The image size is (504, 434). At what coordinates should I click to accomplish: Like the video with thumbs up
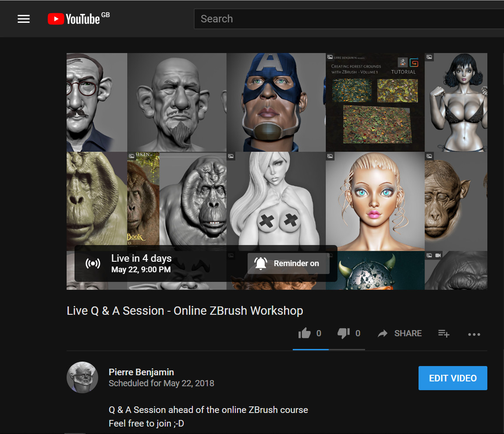pyautogui.click(x=305, y=333)
